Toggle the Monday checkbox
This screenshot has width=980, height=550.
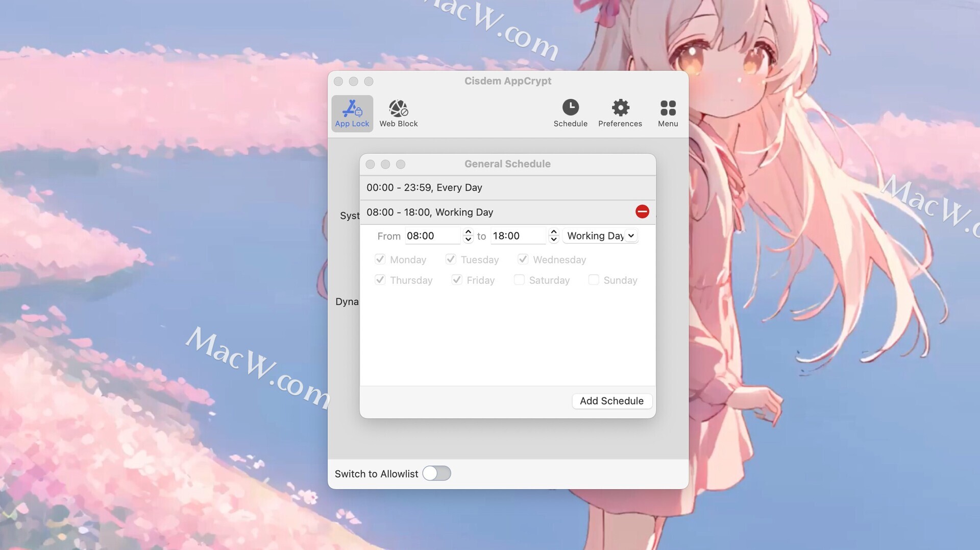380,259
